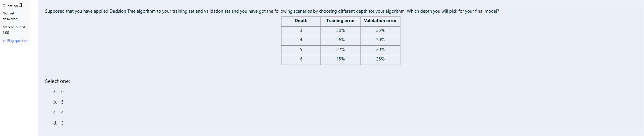This screenshot has height=136, width=644.
Task: Click the 15% training error cell
Action: (340, 59)
